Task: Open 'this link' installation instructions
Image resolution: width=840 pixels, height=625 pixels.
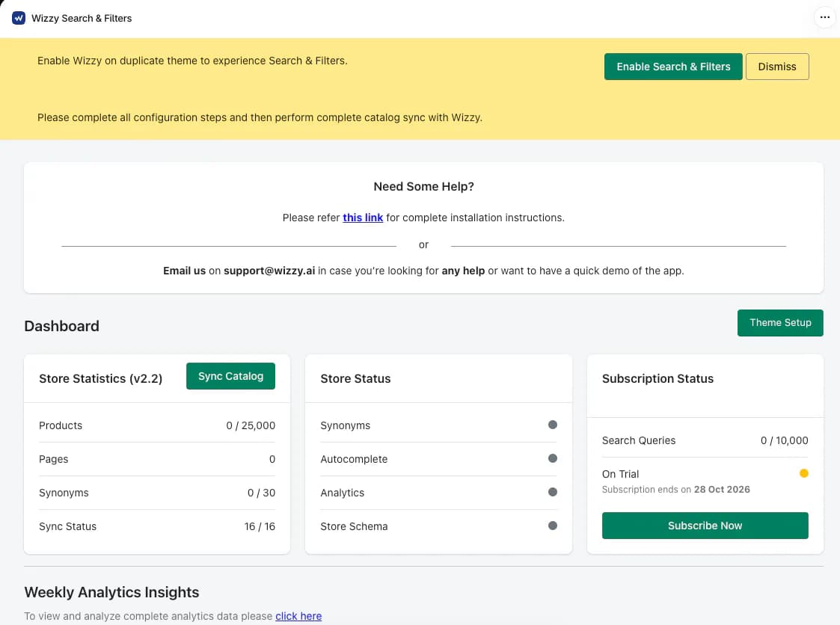Action: pos(363,218)
